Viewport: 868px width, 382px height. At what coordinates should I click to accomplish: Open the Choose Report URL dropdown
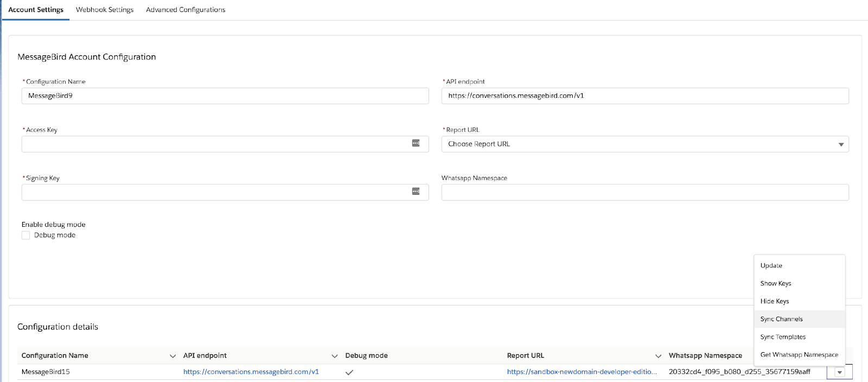(x=644, y=144)
